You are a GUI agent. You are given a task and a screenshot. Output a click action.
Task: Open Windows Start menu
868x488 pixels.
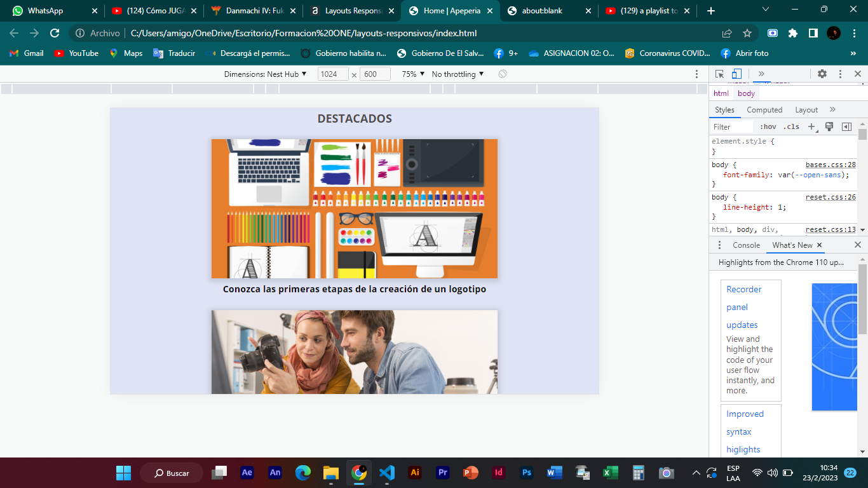point(123,473)
